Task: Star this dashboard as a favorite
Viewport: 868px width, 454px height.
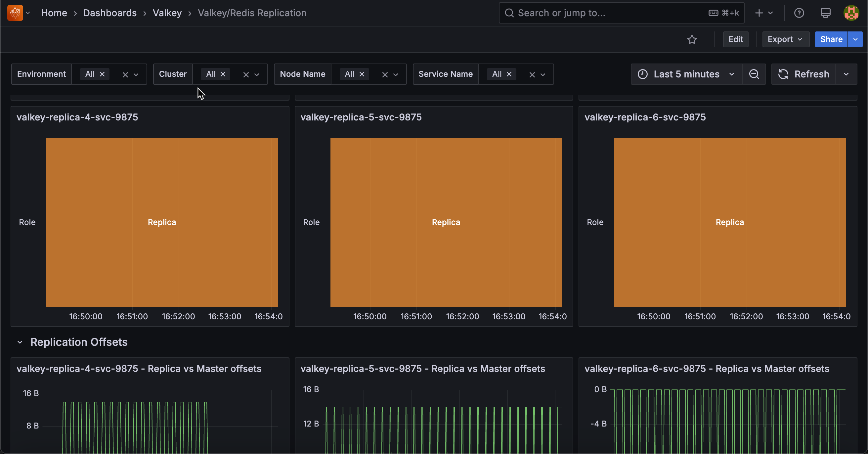Action: 692,39
